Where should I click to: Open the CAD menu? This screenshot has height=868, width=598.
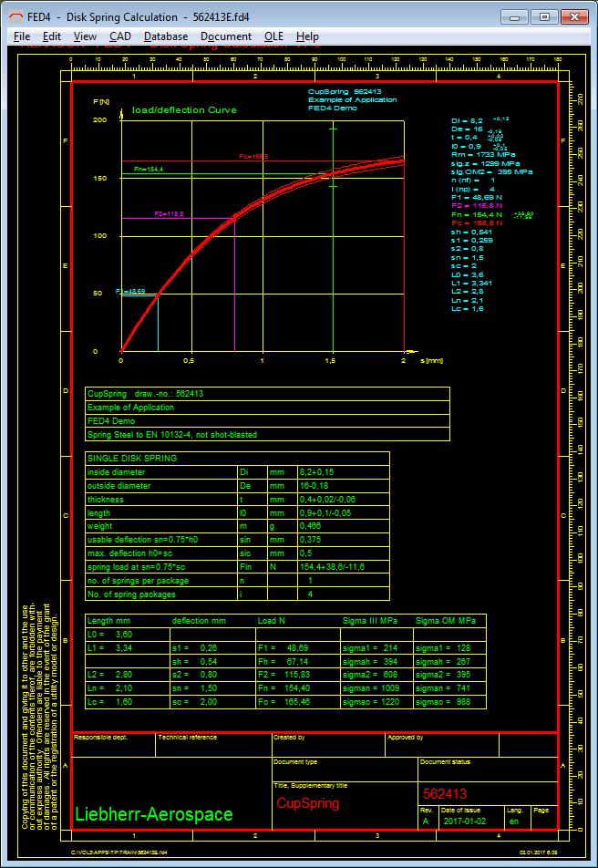pyautogui.click(x=119, y=36)
